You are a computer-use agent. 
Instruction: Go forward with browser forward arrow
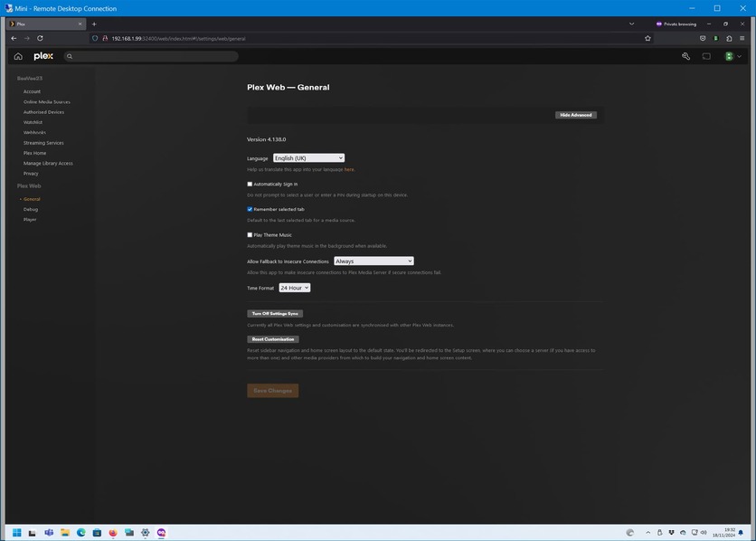tap(27, 38)
